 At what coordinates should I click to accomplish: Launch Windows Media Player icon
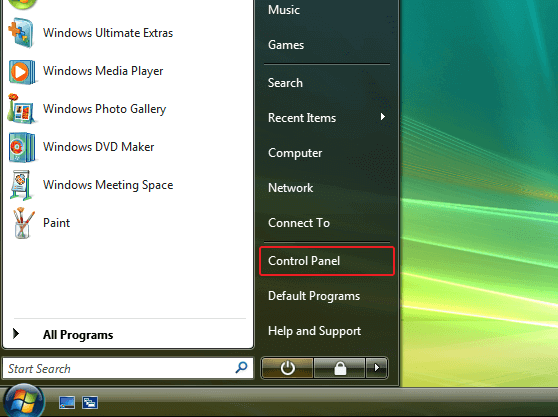22,72
